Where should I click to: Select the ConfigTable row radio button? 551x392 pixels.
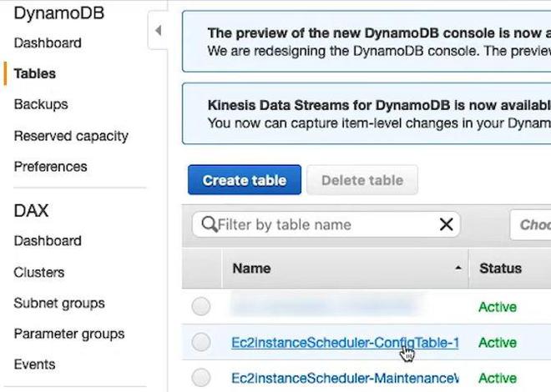pos(201,342)
